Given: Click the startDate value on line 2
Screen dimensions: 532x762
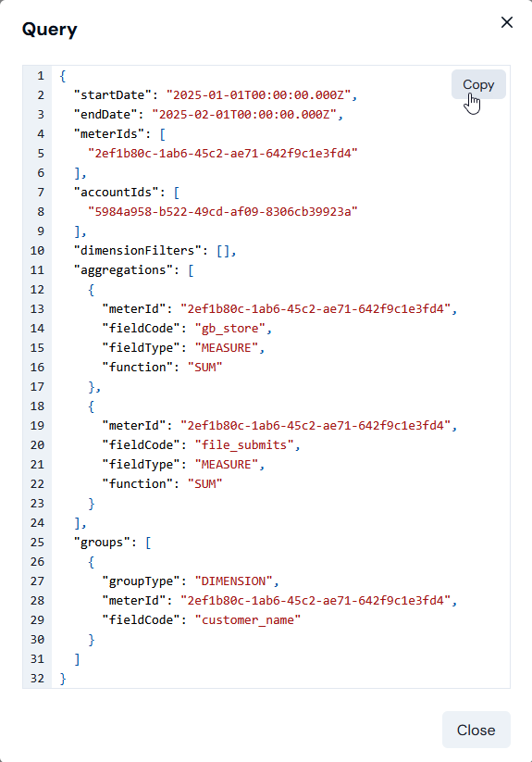Looking at the screenshot, I should [258, 94].
